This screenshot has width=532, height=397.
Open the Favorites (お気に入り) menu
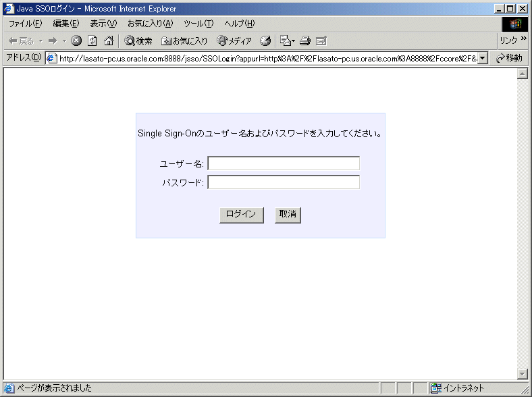151,24
